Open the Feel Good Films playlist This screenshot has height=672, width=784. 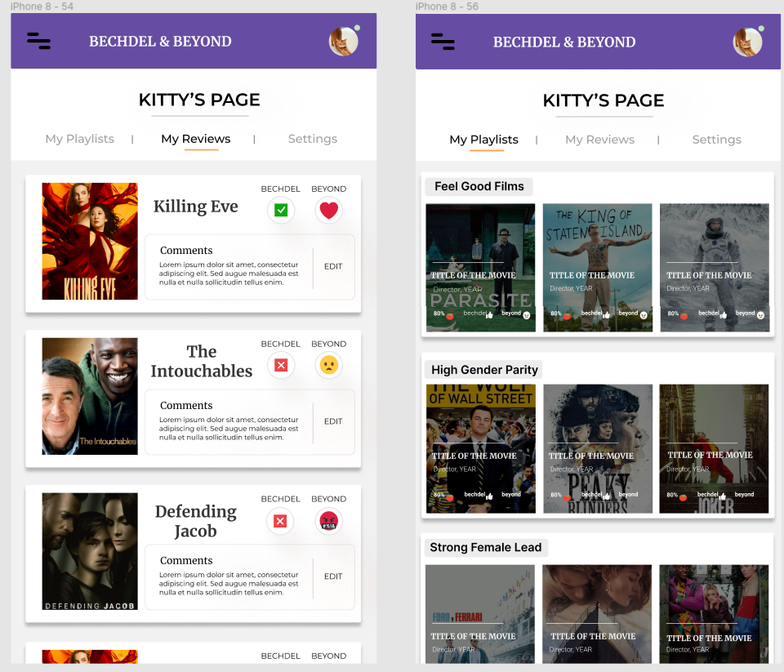[479, 186]
